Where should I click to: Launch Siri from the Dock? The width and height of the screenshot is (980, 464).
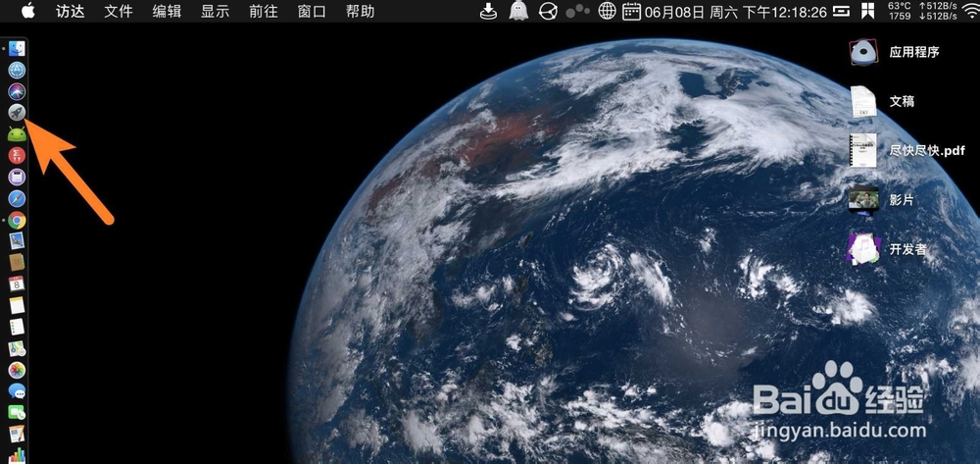tap(17, 91)
